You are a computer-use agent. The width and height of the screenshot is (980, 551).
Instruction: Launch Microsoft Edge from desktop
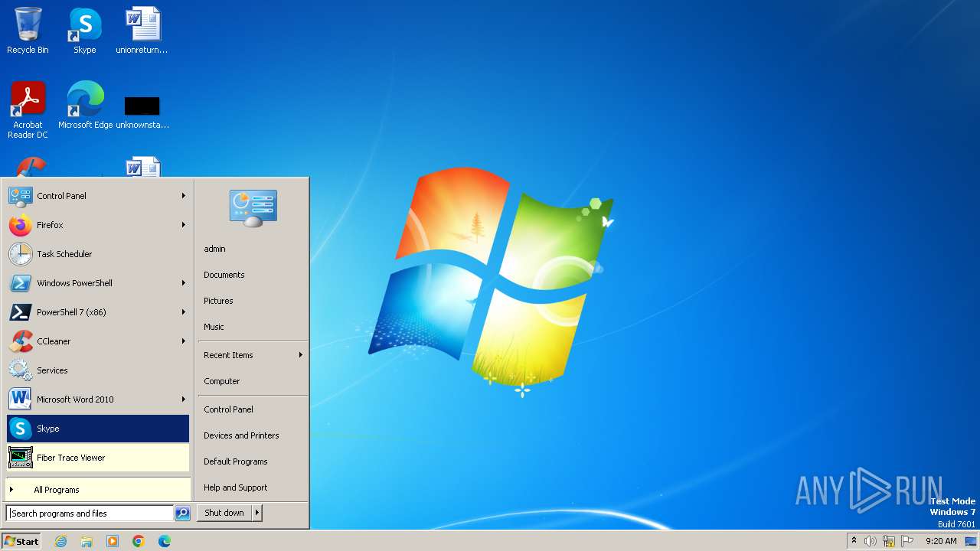(x=85, y=106)
